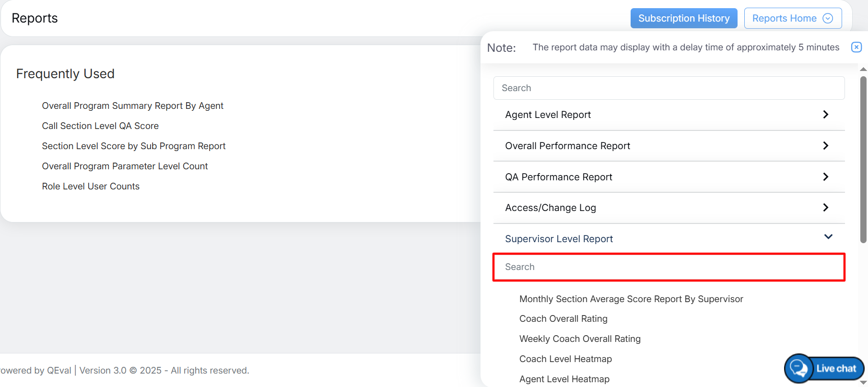Expand the Agent Level Report section
The height and width of the screenshot is (387, 868).
[825, 115]
